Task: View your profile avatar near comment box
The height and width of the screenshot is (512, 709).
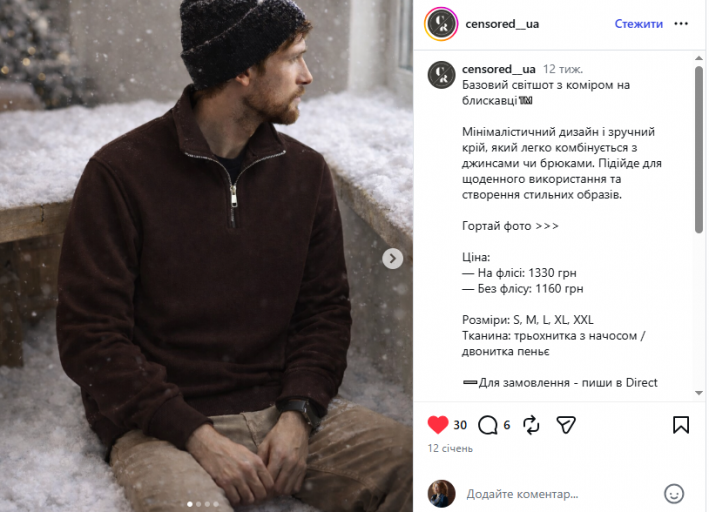Action: click(441, 493)
